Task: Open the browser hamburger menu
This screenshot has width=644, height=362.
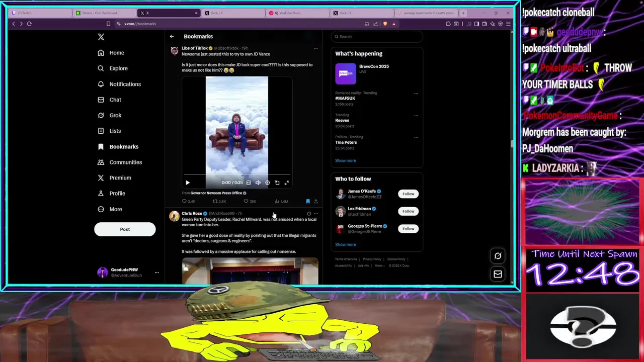Action: point(508,24)
